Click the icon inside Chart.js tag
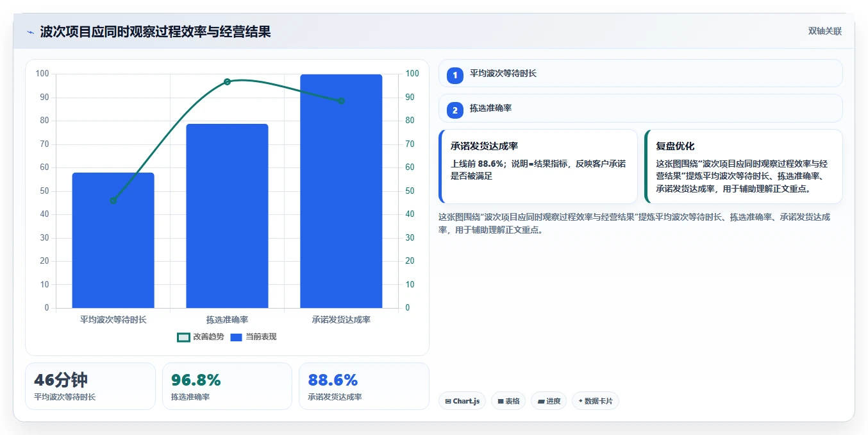The width and height of the screenshot is (868, 435). coord(448,401)
